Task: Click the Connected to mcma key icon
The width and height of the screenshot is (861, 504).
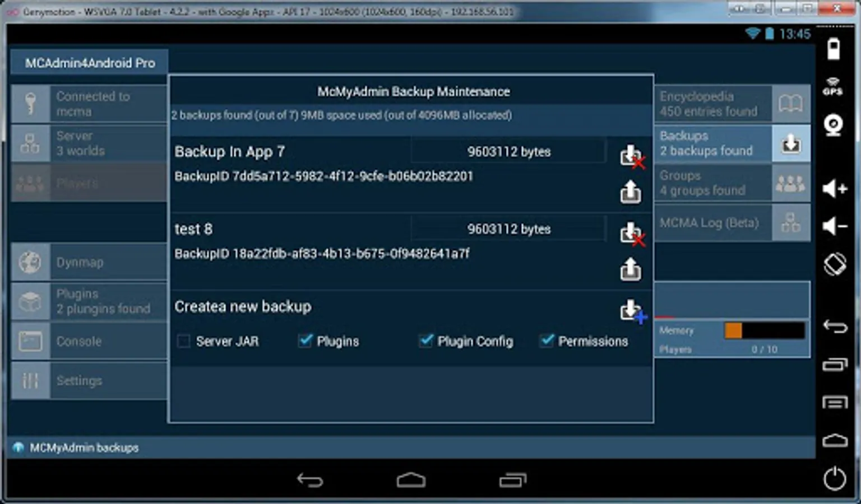Action: coord(30,104)
